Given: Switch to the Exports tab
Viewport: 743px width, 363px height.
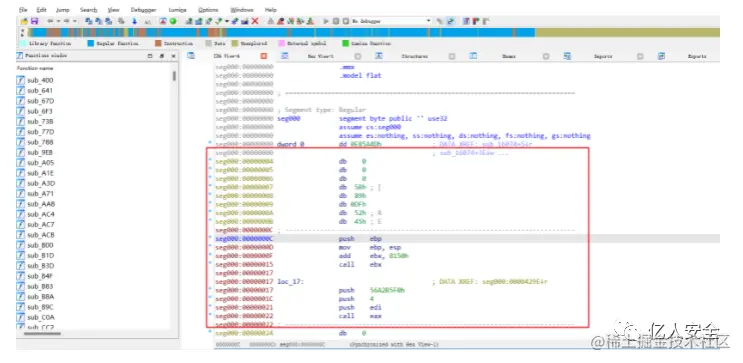Looking at the screenshot, I should click(x=697, y=56).
